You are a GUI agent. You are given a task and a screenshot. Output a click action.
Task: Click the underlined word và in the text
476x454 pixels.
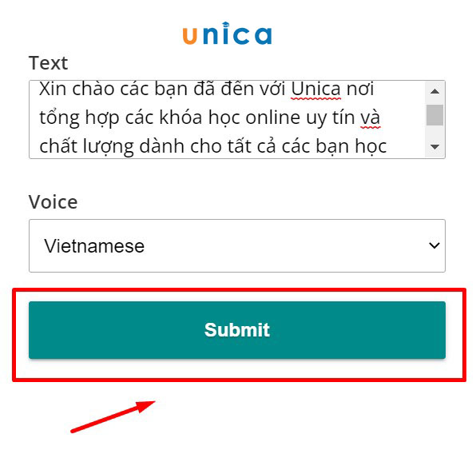pos(370,117)
